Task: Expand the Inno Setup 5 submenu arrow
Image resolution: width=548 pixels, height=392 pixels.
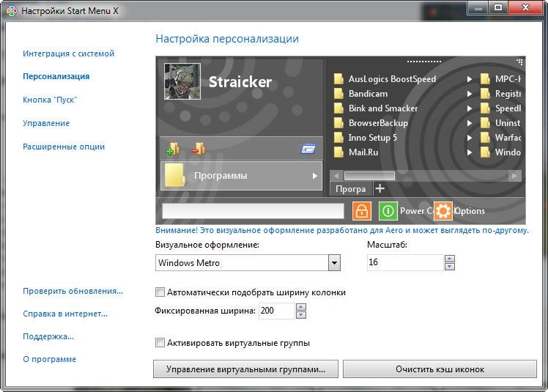Action: 470,138
